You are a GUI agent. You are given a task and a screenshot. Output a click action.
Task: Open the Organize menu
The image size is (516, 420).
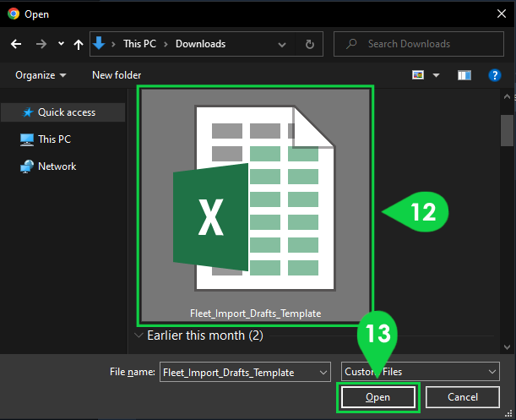tap(41, 75)
